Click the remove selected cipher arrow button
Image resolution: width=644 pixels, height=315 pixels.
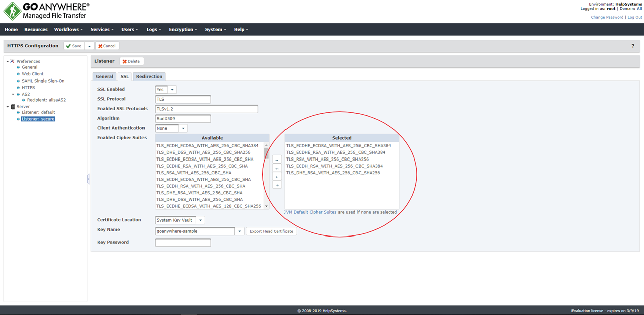coord(277,177)
